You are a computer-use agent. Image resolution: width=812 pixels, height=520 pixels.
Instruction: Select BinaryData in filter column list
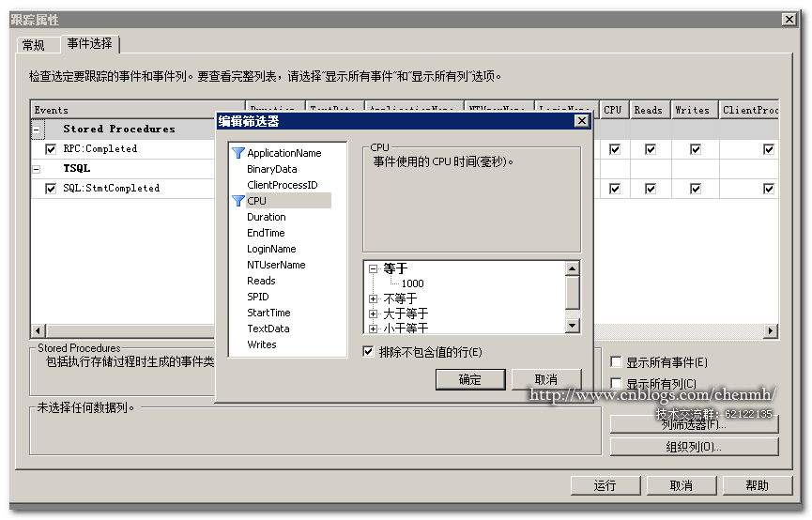point(272,169)
